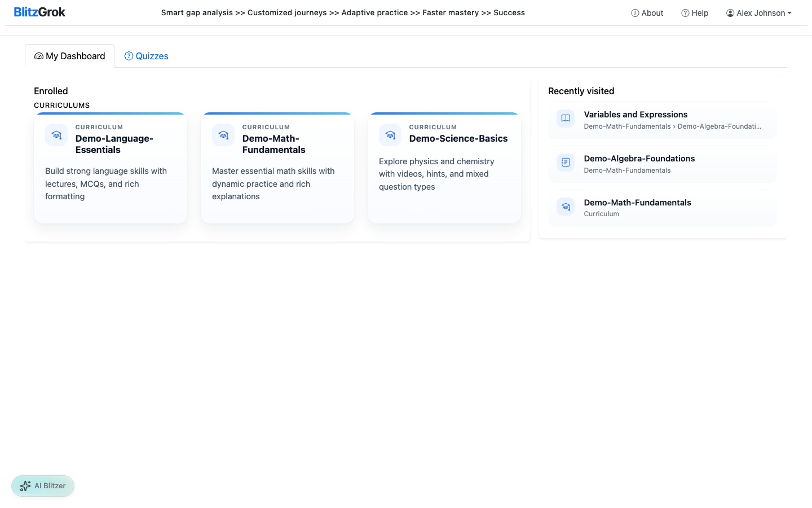Click the question icon in Quizzes tab
Screen dimensions: 812x508
click(x=129, y=56)
